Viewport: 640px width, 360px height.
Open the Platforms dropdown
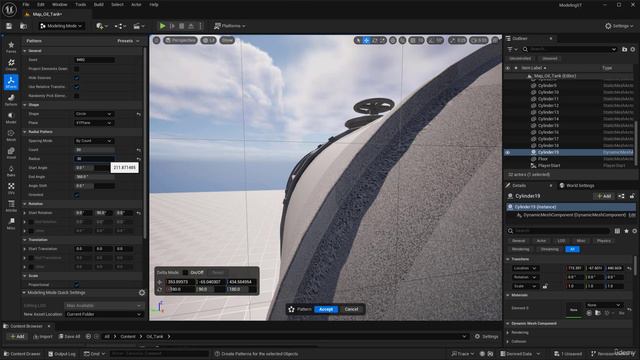(230, 26)
